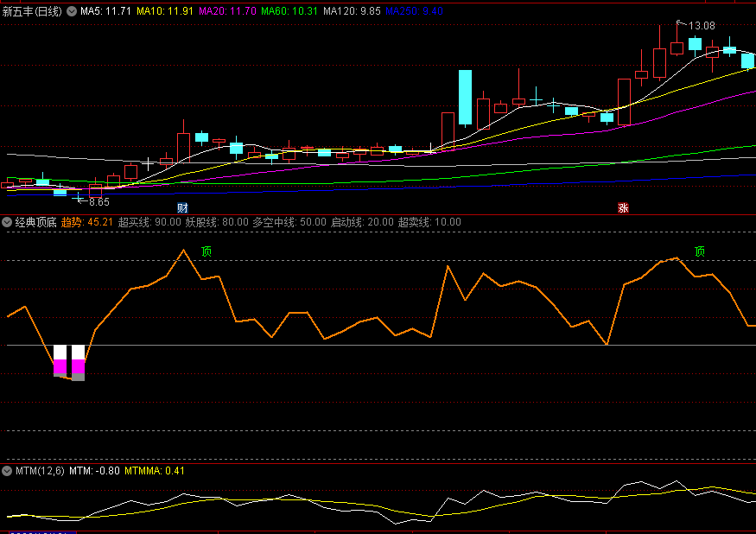Viewport: 756px width, 534px height.
Task: Click the MTMMA: 0.41 value
Action: [155, 471]
